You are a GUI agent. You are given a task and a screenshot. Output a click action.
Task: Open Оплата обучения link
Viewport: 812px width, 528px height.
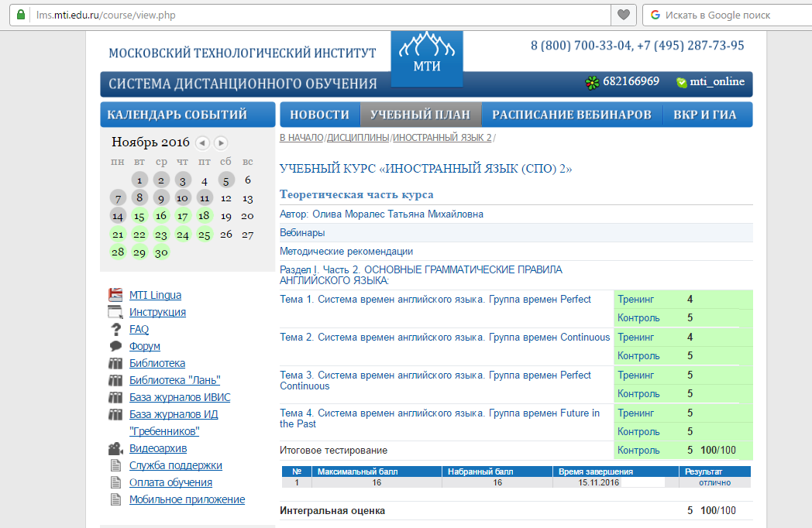(170, 482)
